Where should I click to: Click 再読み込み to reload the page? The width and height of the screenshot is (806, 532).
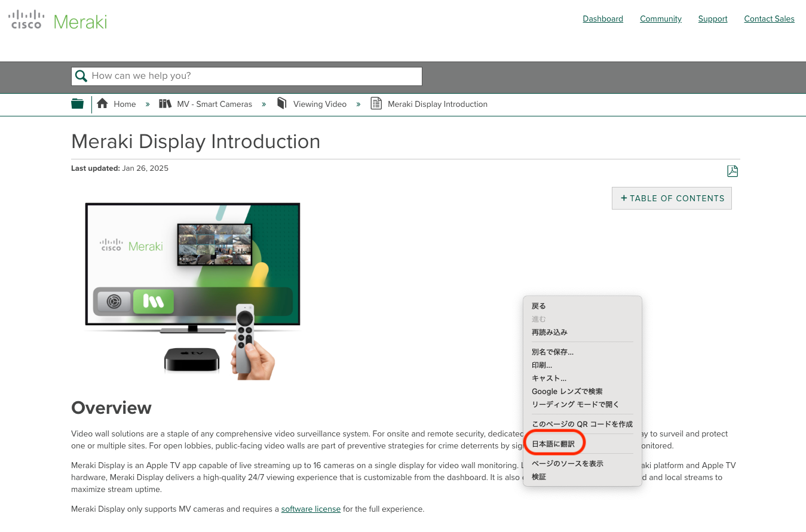548,332
